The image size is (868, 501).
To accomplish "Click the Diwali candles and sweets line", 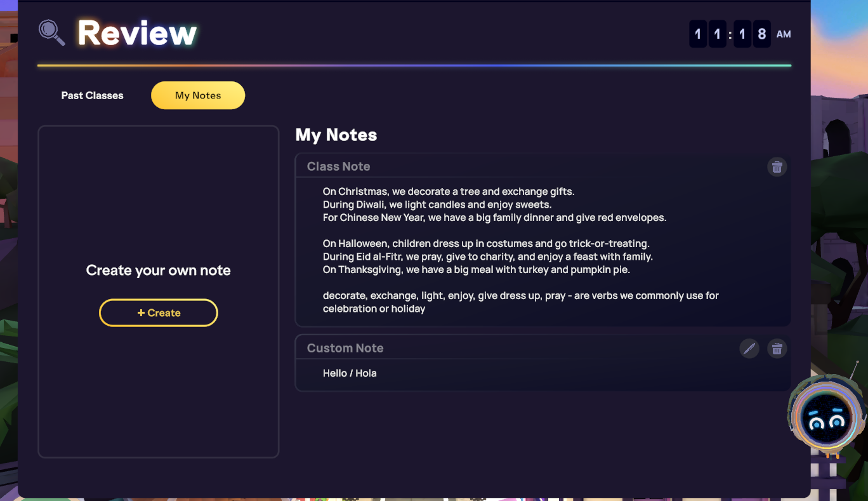I will [437, 204].
